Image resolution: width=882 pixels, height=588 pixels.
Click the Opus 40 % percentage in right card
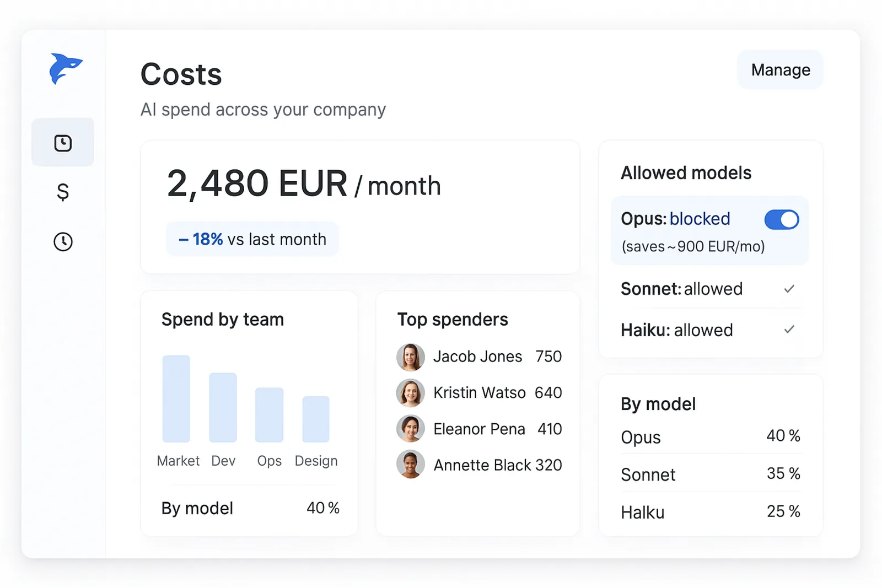point(783,435)
